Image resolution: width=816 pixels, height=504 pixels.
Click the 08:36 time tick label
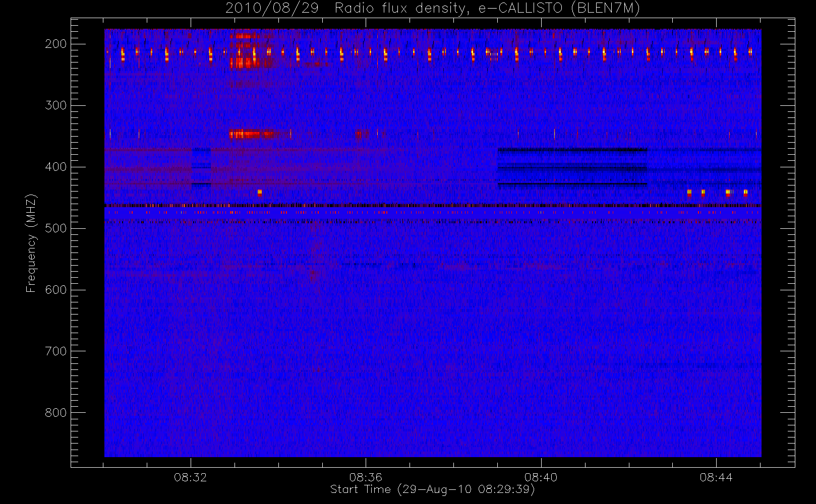coord(366,477)
